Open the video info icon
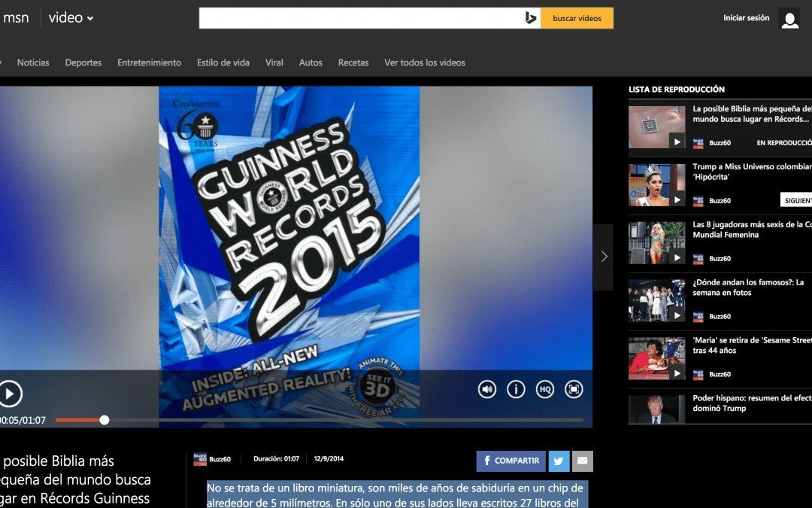This screenshot has height=508, width=812. [516, 389]
